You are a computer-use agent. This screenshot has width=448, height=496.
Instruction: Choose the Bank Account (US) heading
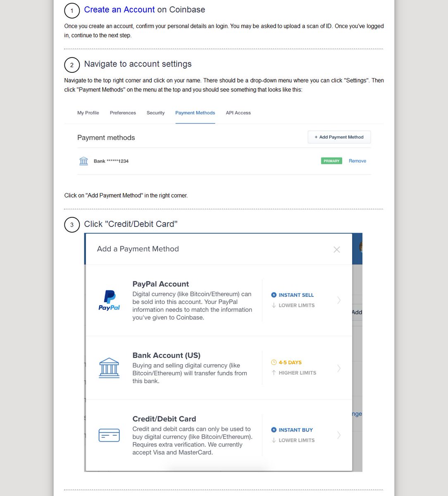point(166,355)
